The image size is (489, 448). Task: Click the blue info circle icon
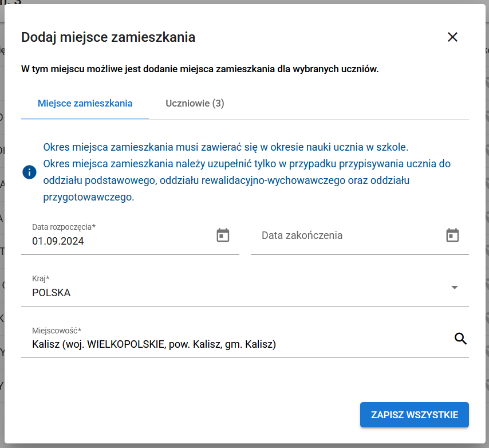click(x=29, y=172)
